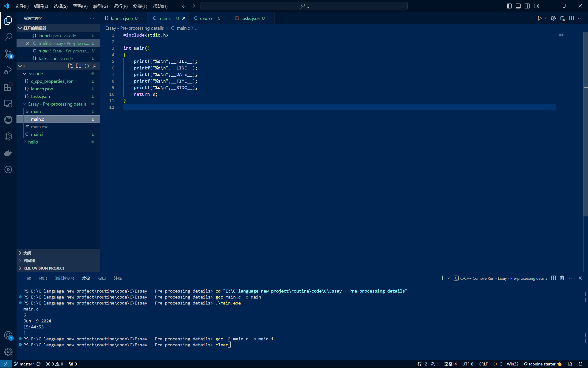588x368 pixels.
Task: Open the 文件(F) menu
Action: coord(22,6)
